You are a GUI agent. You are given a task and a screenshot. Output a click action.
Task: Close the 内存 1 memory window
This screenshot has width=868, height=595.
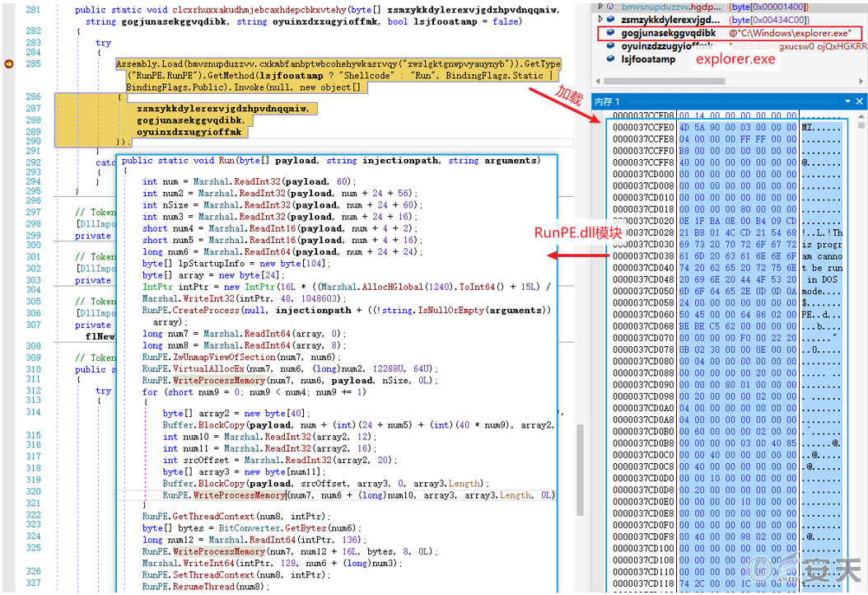tap(859, 101)
